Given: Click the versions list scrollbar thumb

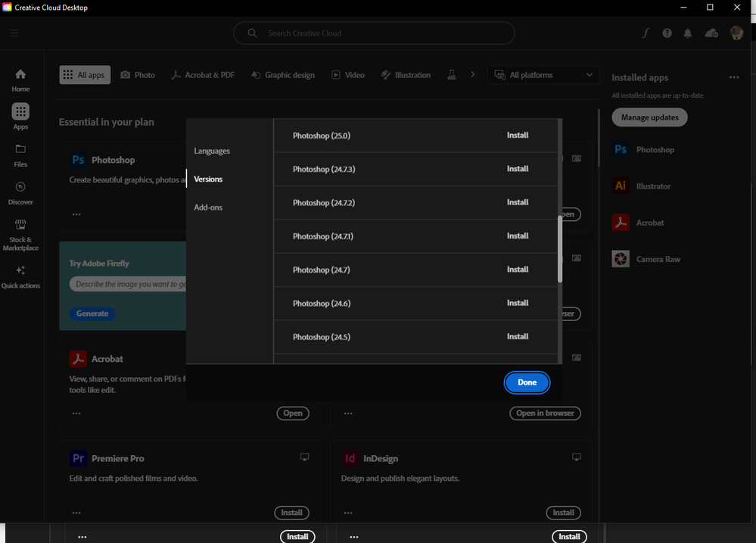Looking at the screenshot, I should point(560,248).
